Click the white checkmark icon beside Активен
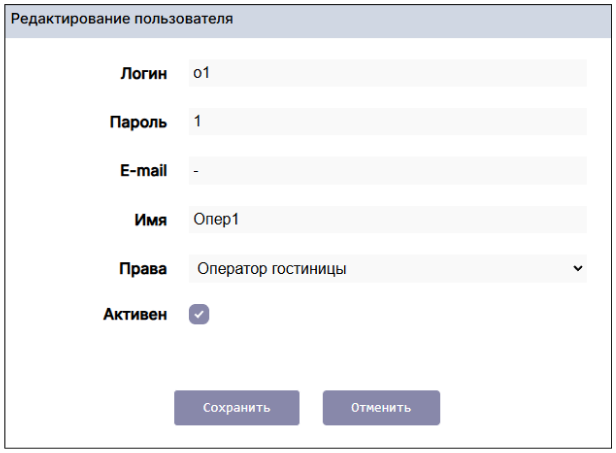This screenshot has width=616, height=453. tap(199, 315)
